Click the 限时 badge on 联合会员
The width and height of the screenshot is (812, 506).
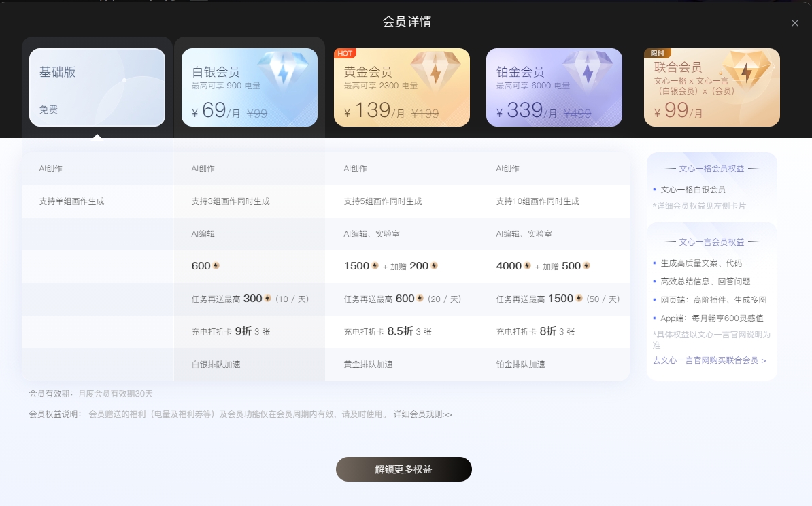point(657,53)
